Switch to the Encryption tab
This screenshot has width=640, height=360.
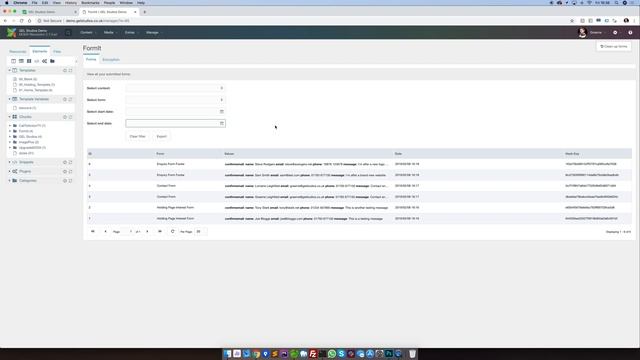(111, 60)
